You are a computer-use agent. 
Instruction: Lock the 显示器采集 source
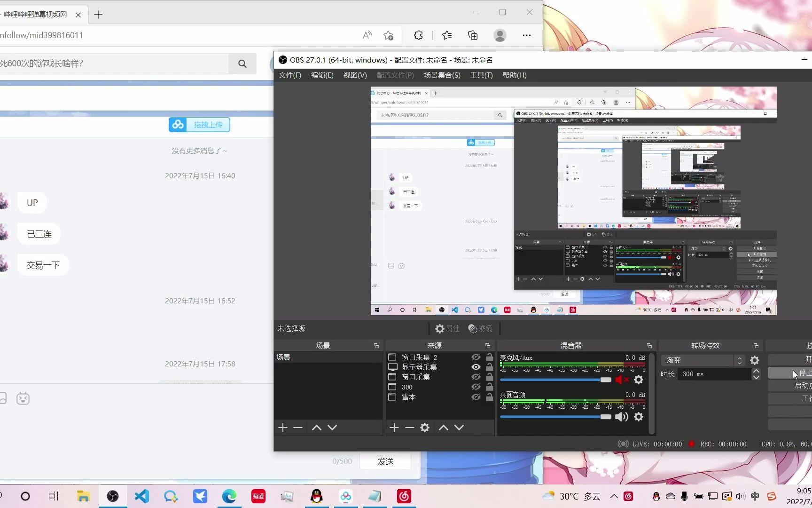pyautogui.click(x=490, y=367)
